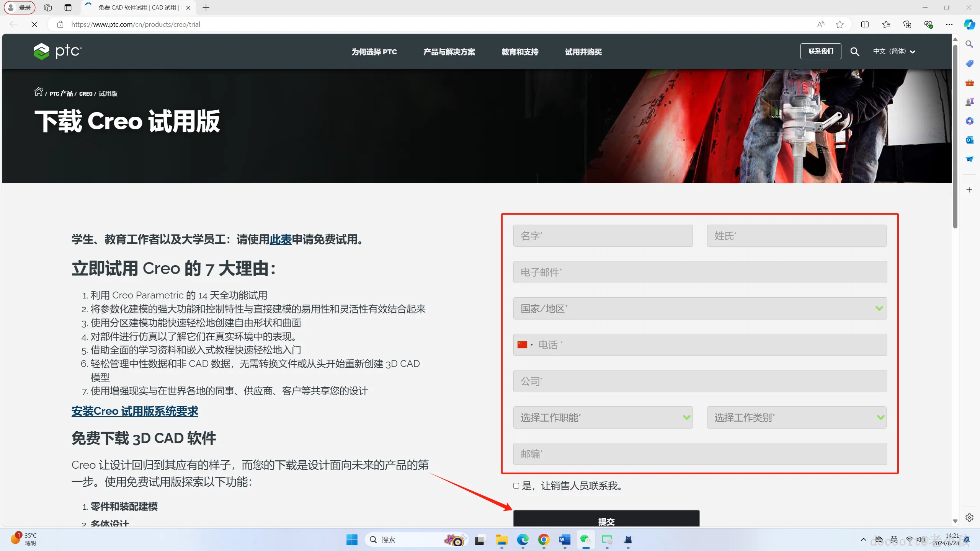This screenshot has height=551, width=980.
Task: Open the 选择工作职能 dropdown
Action: click(x=603, y=417)
